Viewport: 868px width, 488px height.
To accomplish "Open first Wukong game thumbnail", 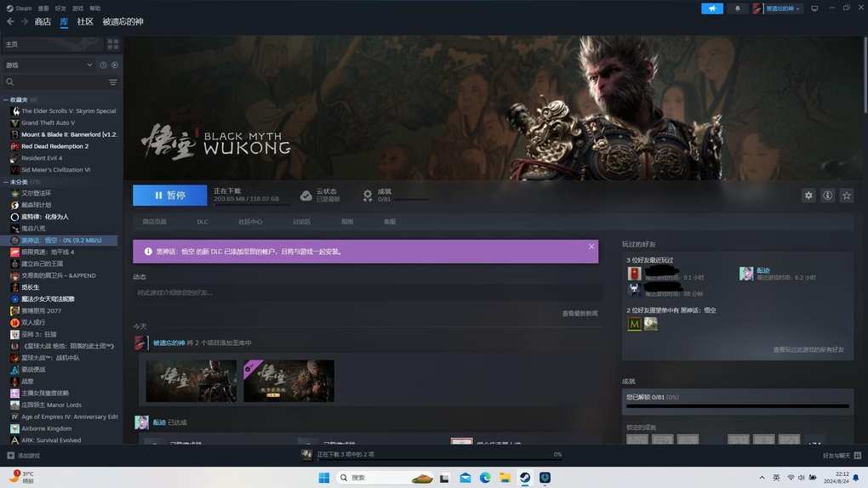I will click(191, 381).
